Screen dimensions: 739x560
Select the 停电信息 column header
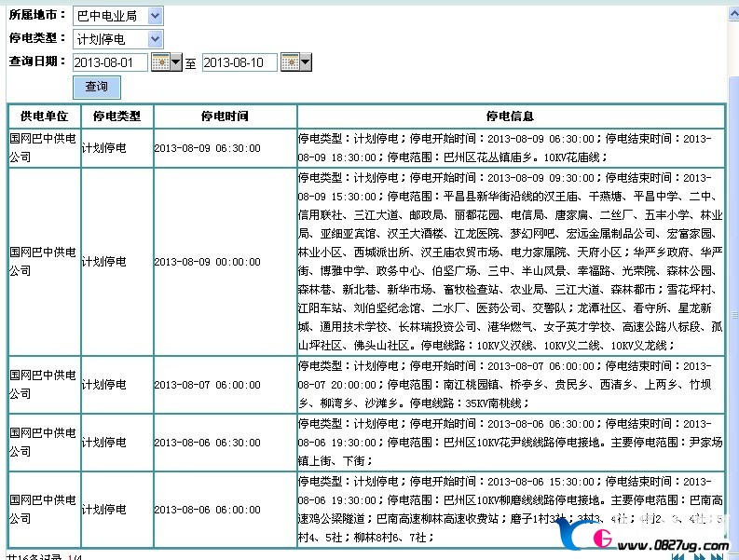coord(510,116)
